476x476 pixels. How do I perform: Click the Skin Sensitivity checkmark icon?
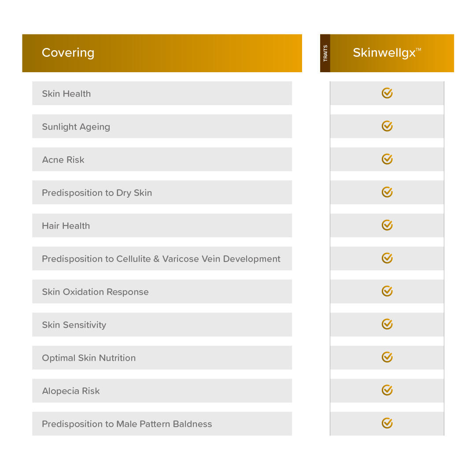[x=387, y=324]
